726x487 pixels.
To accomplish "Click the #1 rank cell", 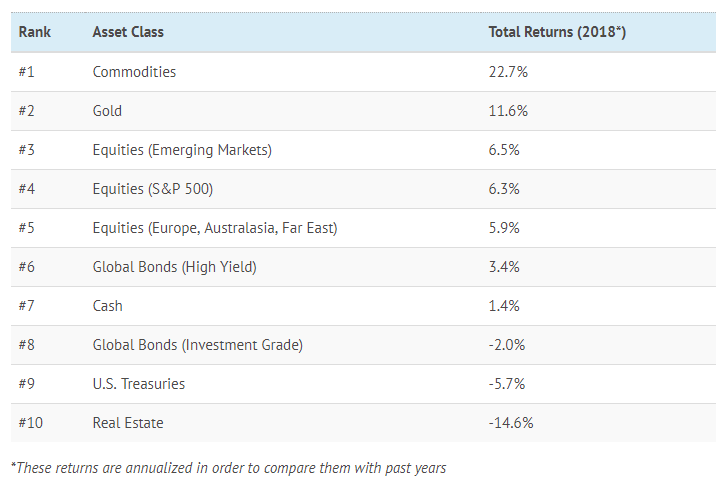I will (x=27, y=72).
